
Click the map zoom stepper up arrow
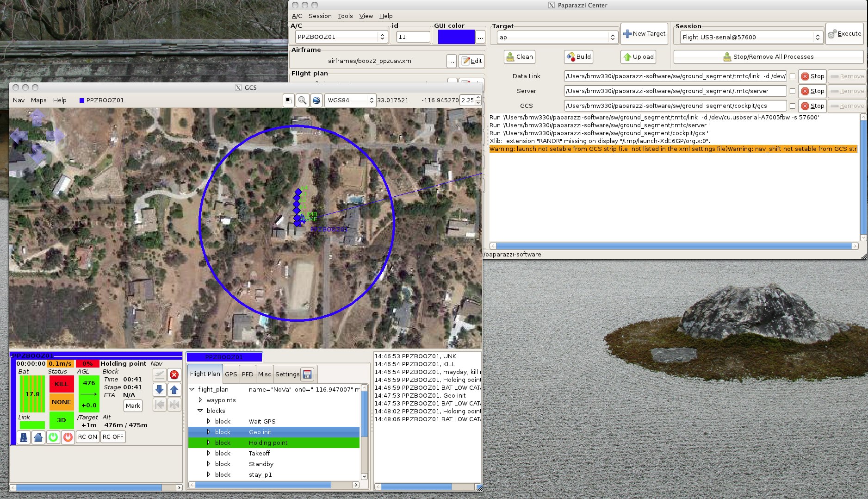pos(478,97)
